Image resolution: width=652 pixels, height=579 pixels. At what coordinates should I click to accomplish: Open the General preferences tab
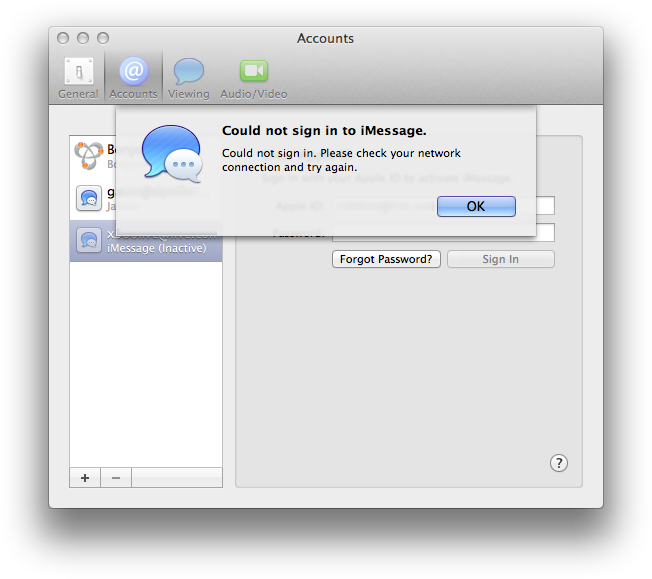pyautogui.click(x=78, y=79)
